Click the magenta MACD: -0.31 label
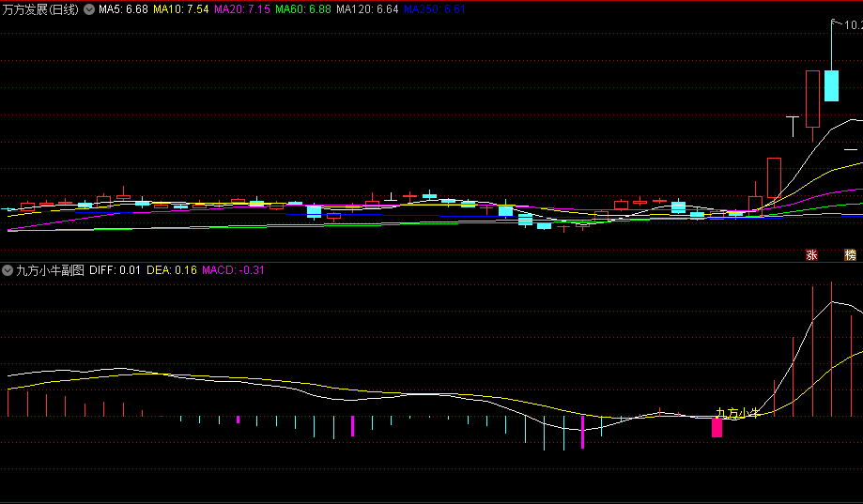The image size is (863, 504). [x=234, y=270]
